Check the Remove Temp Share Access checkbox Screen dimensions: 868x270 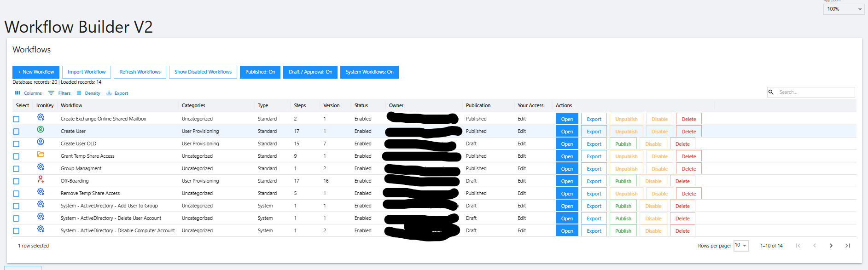(16, 194)
